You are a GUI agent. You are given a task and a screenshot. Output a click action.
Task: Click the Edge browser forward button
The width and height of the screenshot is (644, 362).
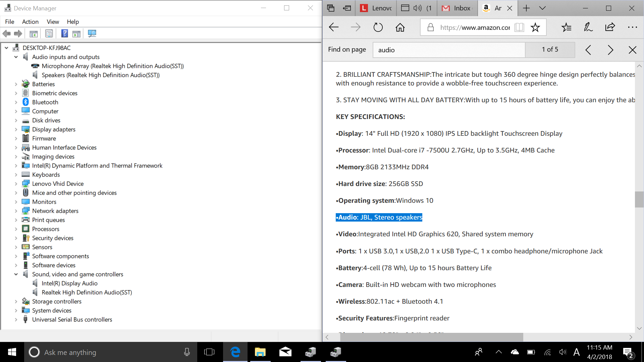coord(356,27)
